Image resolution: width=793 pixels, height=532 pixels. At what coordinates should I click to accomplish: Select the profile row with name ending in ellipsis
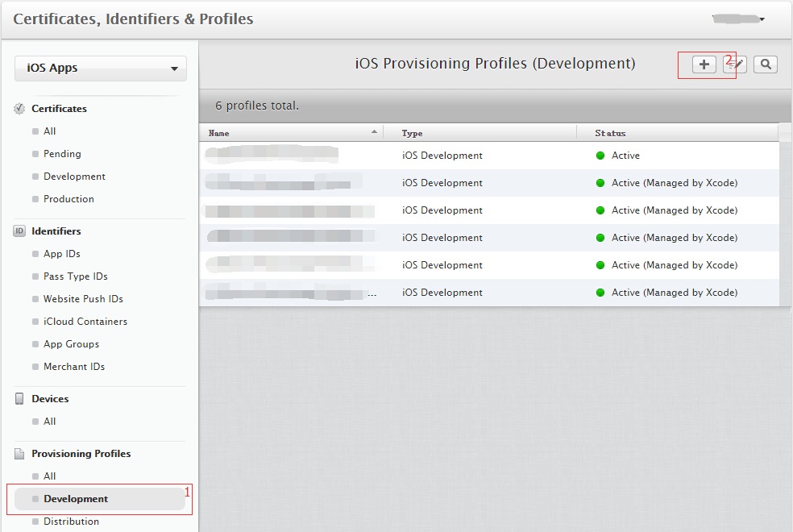(x=489, y=293)
